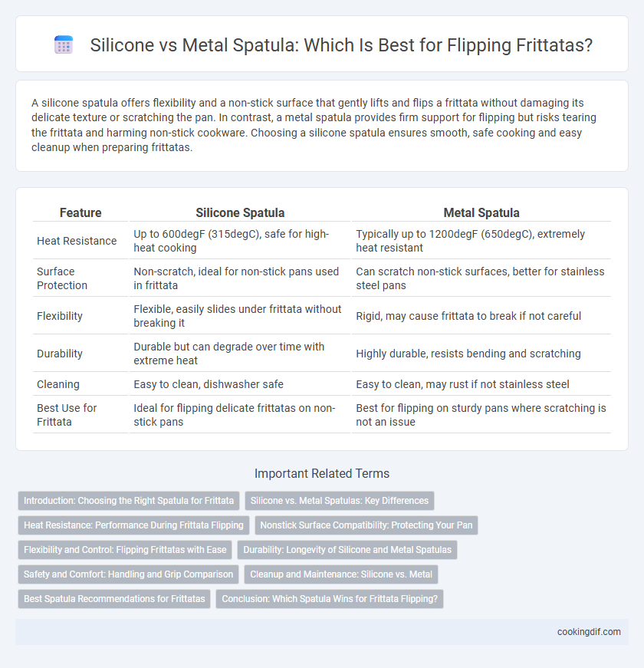This screenshot has width=644, height=668.
Task: Open 'Cleanup and Maintenance: Silicone vs. Metal' tag
Action: pyautogui.click(x=341, y=574)
